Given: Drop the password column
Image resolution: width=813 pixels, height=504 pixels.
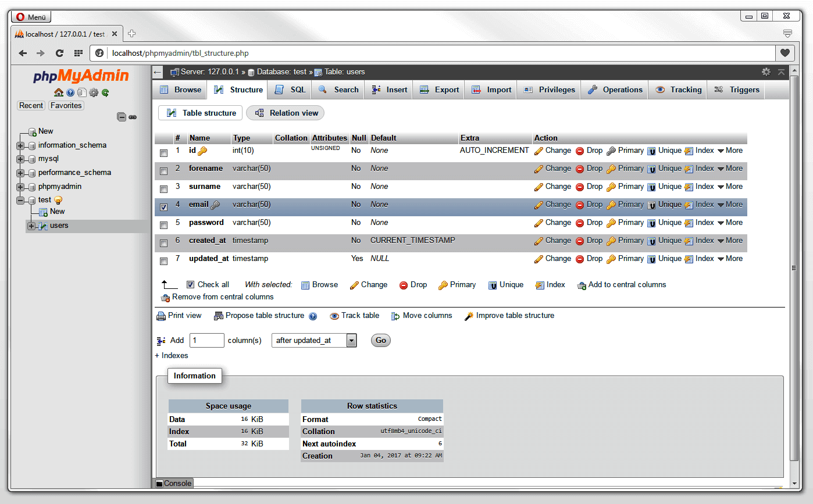Looking at the screenshot, I should (x=594, y=222).
